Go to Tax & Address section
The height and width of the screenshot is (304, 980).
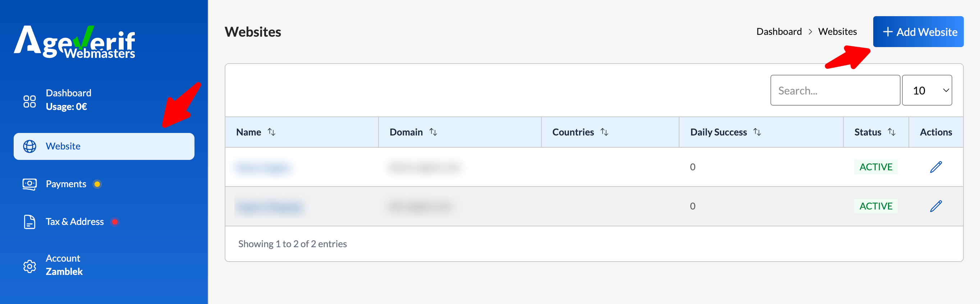point(74,222)
